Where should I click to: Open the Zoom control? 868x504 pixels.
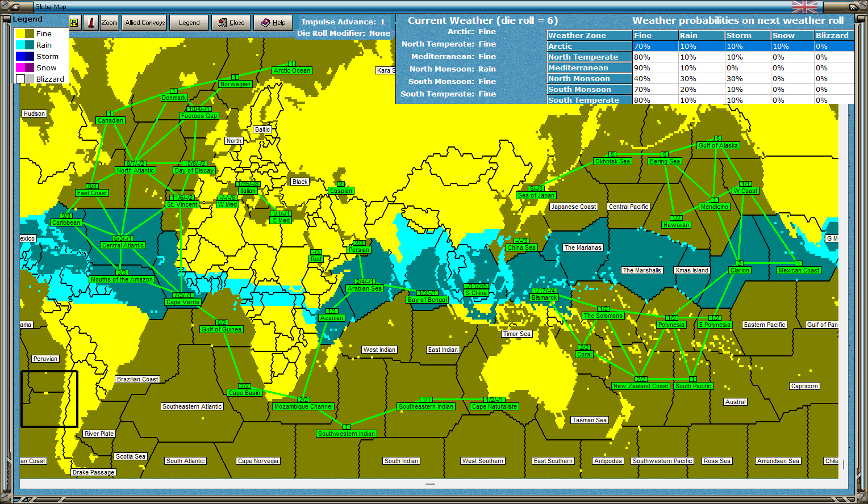[109, 23]
